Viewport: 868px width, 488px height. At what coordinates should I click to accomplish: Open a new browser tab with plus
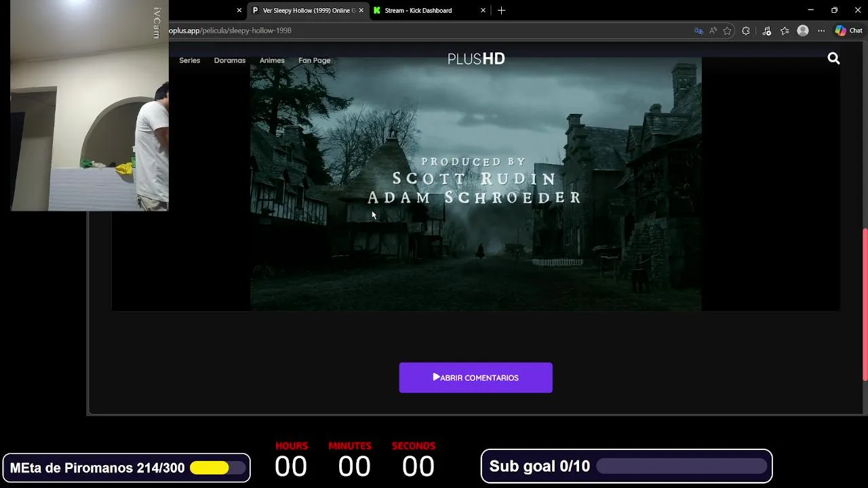(501, 10)
